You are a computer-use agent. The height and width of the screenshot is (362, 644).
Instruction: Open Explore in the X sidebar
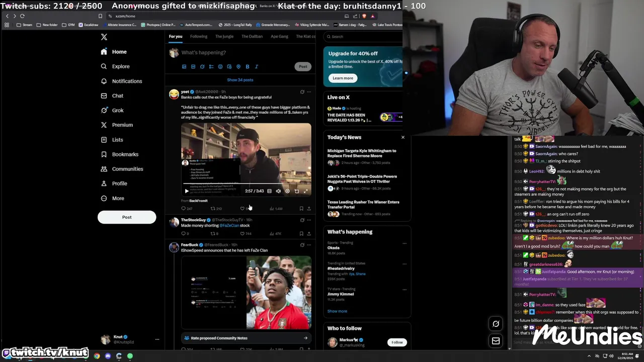click(115, 66)
